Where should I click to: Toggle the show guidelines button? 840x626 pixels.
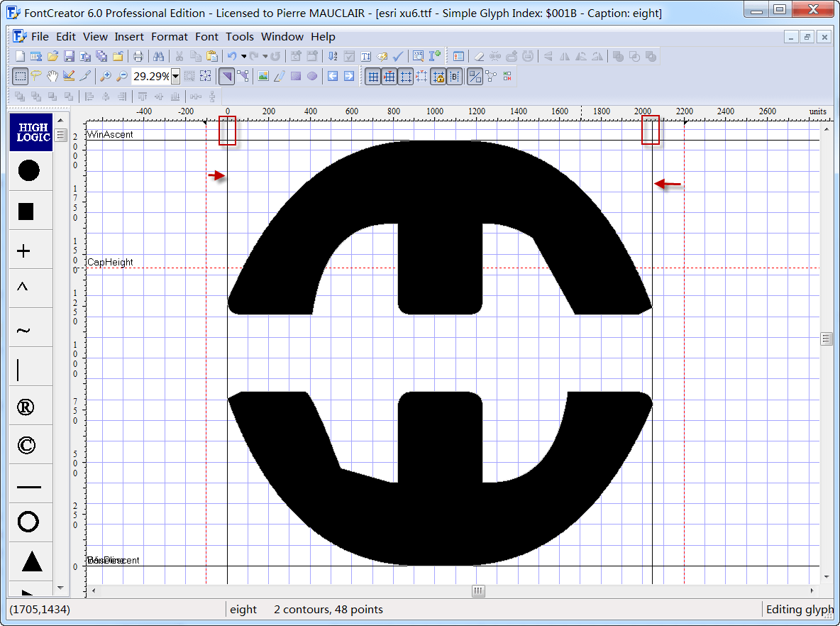pyautogui.click(x=406, y=77)
